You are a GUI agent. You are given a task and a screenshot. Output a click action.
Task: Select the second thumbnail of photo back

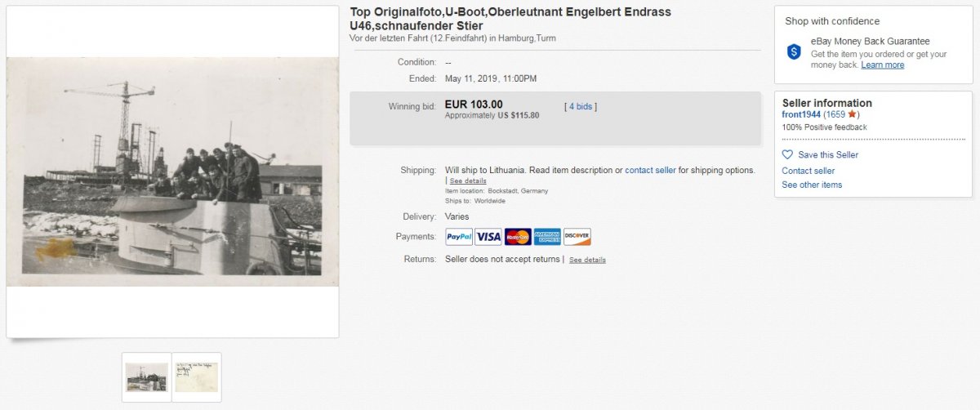tap(197, 377)
